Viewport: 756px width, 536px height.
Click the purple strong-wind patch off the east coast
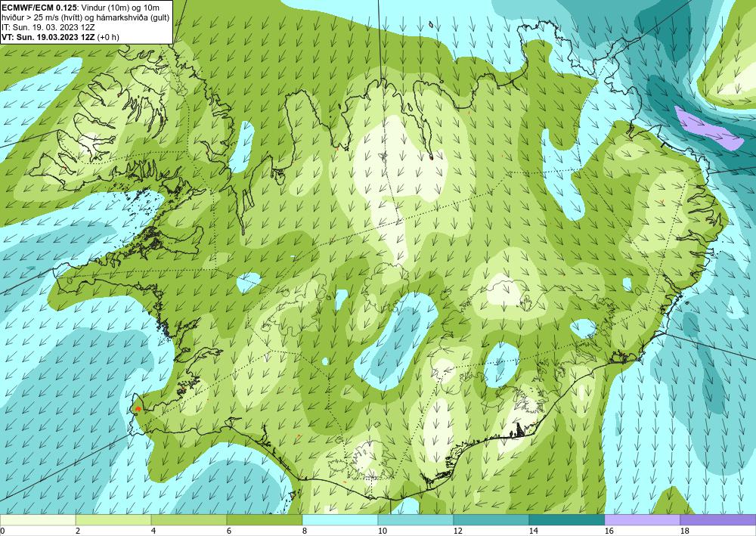[x=708, y=129]
